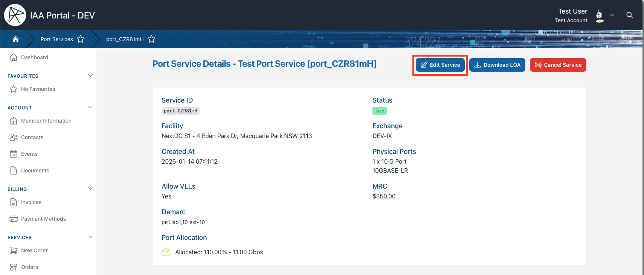Viewport: 644px width, 275px height.
Task: Click the Port Allocation gauge icon
Action: point(166,252)
